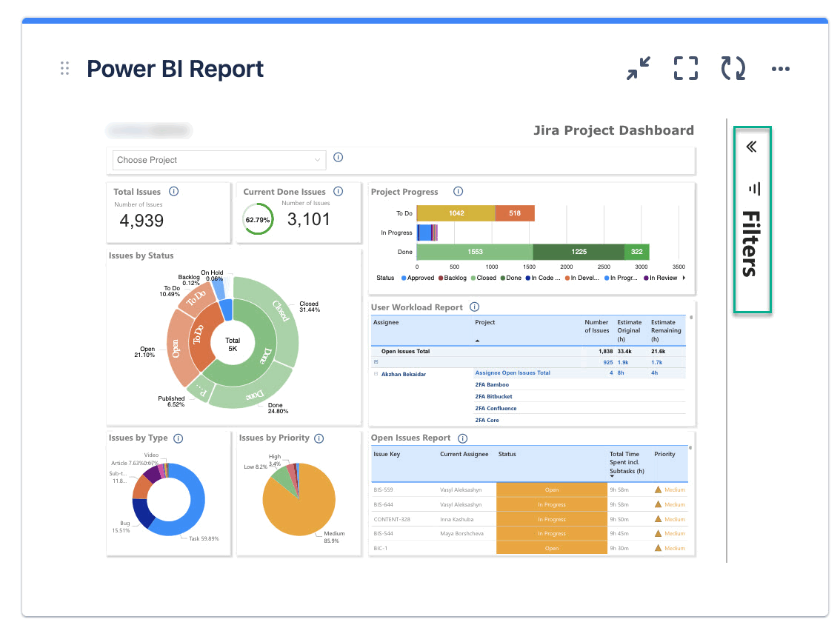Viewport: 840px width, 625px height.
Task: Refresh the Power BI report
Action: 733,68
